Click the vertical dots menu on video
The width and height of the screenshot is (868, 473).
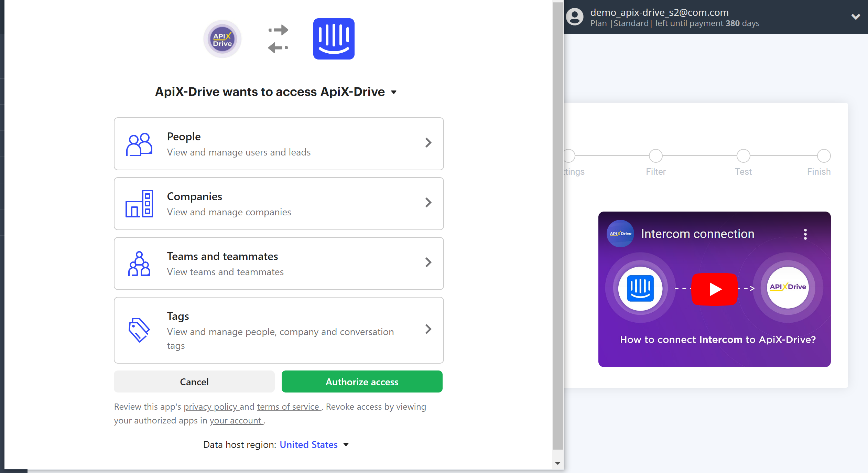pyautogui.click(x=805, y=234)
